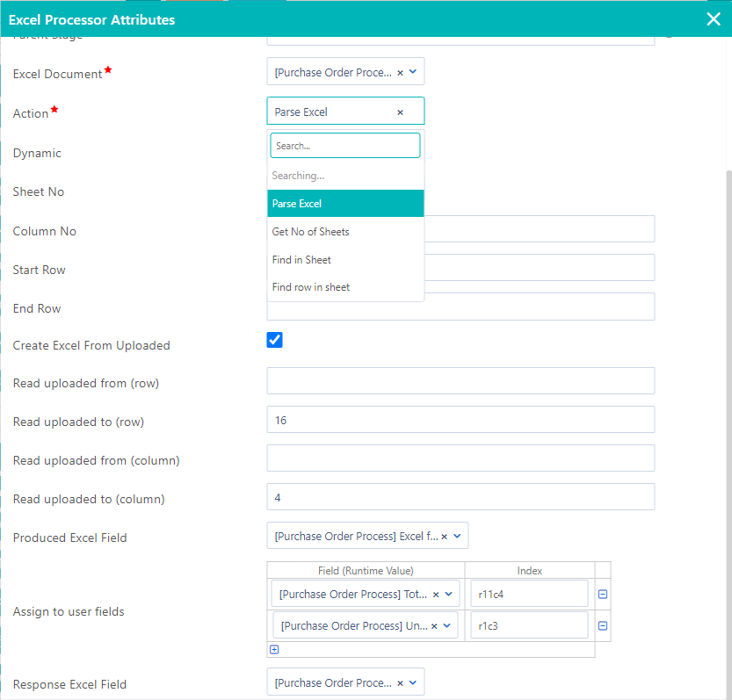Image resolution: width=732 pixels, height=700 pixels.
Task: Remove the Parse Excel action using the × icon
Action: coord(400,112)
